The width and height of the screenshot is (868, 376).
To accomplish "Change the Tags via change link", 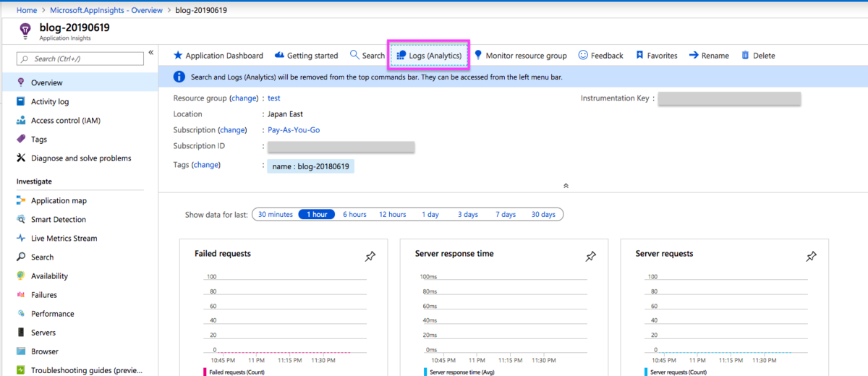I will coord(205,165).
